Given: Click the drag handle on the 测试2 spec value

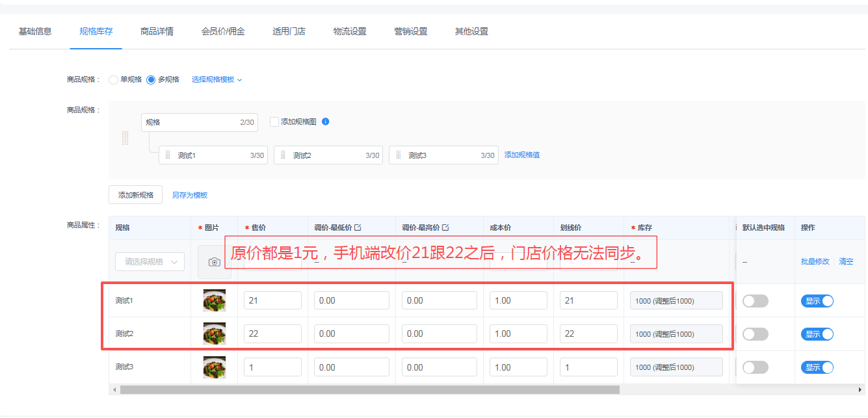Looking at the screenshot, I should pos(283,155).
